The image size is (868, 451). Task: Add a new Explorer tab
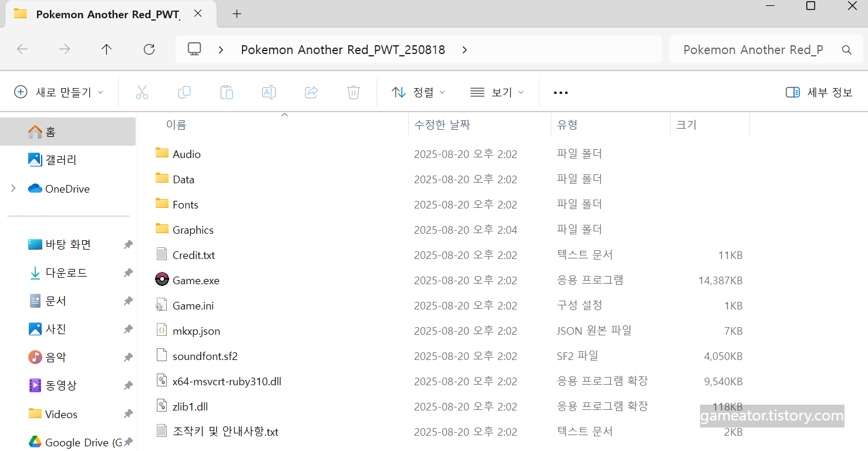[237, 14]
